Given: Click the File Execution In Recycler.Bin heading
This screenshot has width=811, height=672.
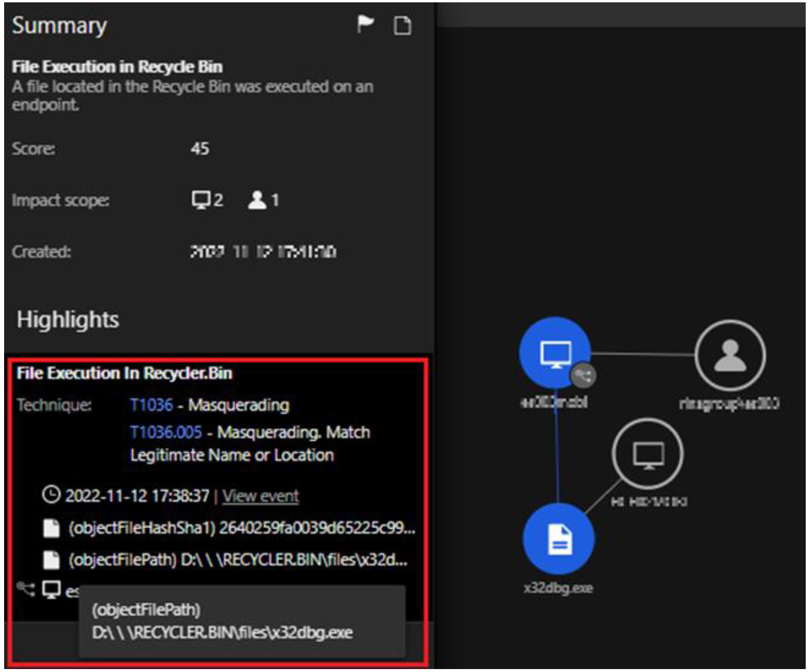Looking at the screenshot, I should pyautogui.click(x=124, y=373).
